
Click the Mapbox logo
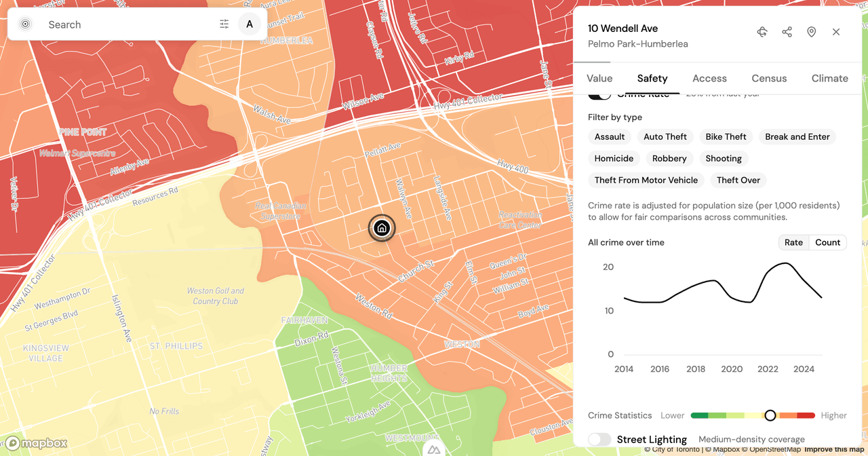click(37, 443)
